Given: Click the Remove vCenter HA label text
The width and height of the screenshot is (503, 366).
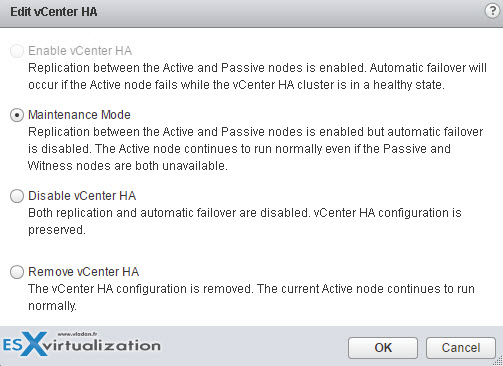Looking at the screenshot, I should pos(83,272).
